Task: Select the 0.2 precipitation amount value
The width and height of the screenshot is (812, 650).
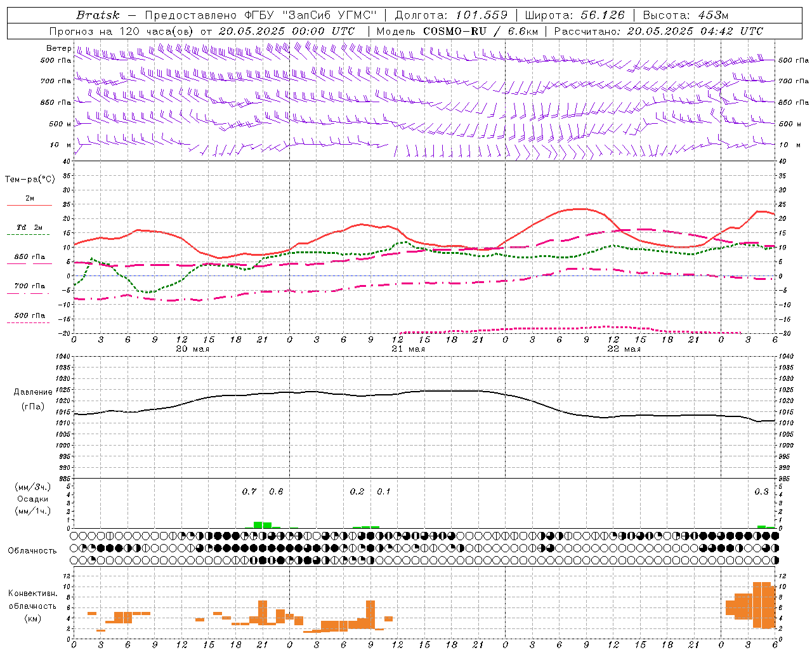Action: pyautogui.click(x=357, y=491)
